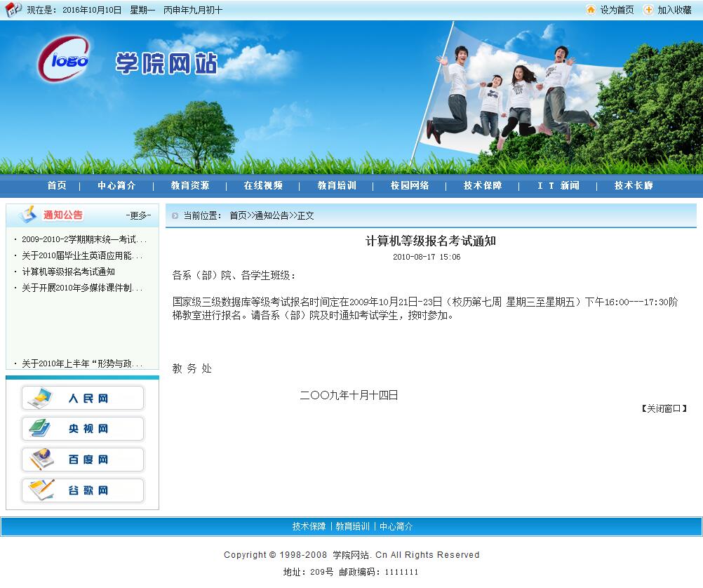Set this site as homepage via 设为首页
The height and width of the screenshot is (588, 703).
617,10
